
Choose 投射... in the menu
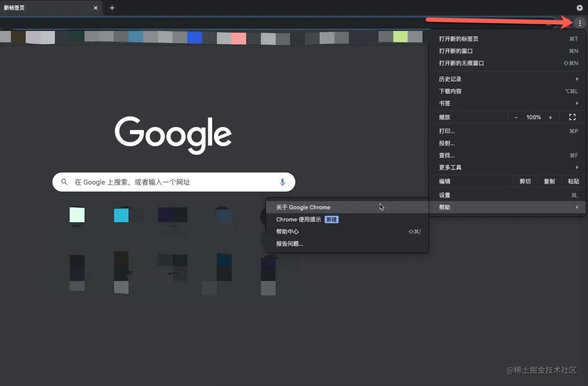click(507, 143)
